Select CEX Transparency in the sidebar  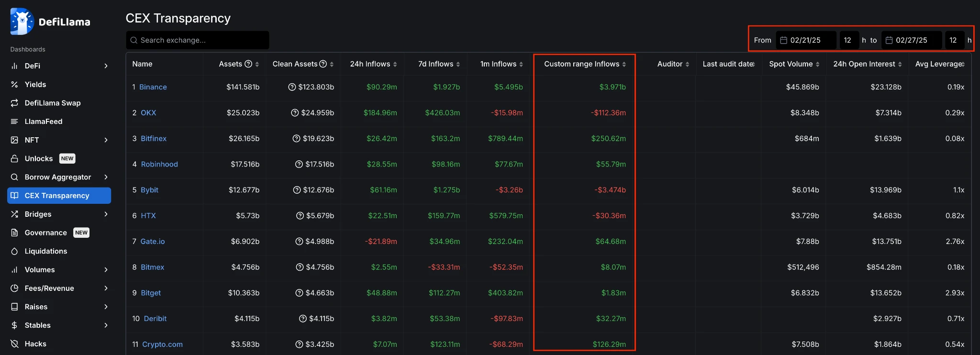pyautogui.click(x=57, y=196)
